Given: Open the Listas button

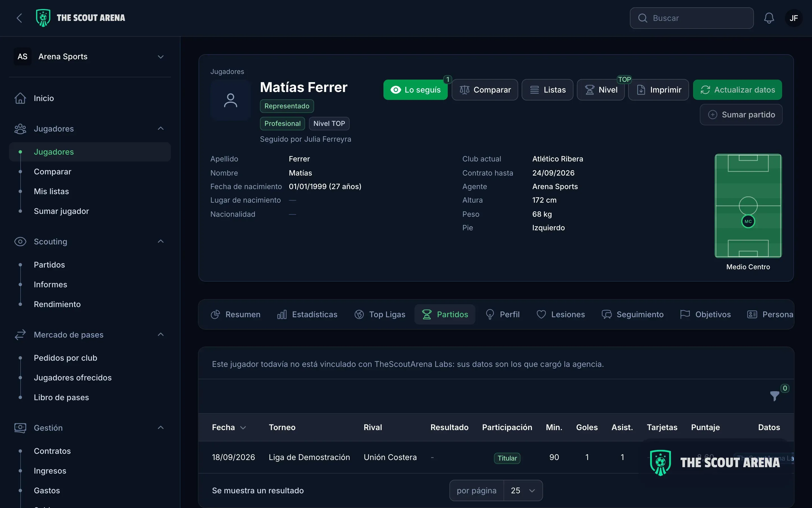Looking at the screenshot, I should pos(547,90).
